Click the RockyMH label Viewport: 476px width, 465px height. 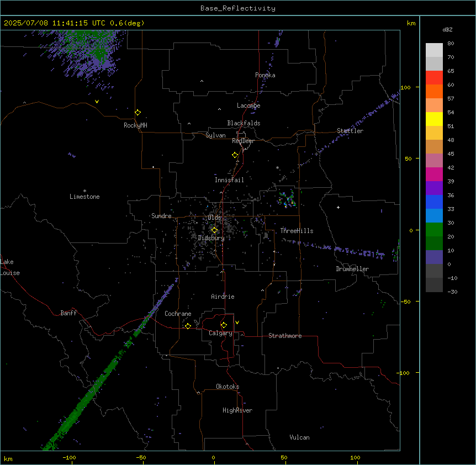135,125
